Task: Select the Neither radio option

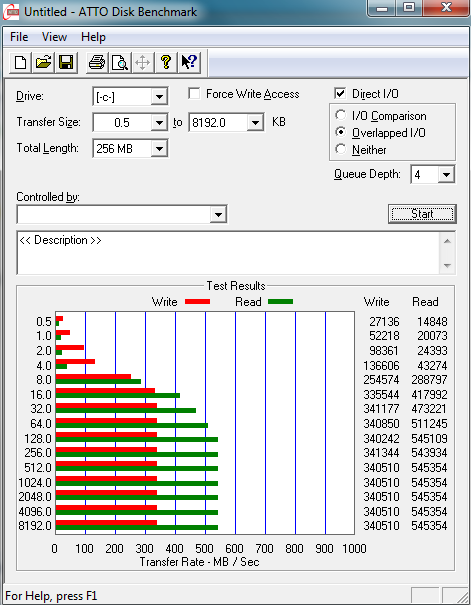Action: coord(341,149)
